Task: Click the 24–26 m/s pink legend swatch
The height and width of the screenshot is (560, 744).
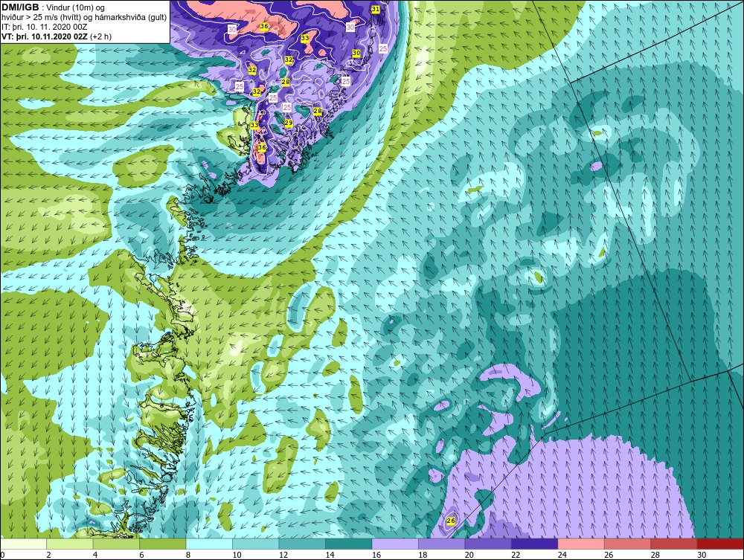Action: tap(581, 544)
